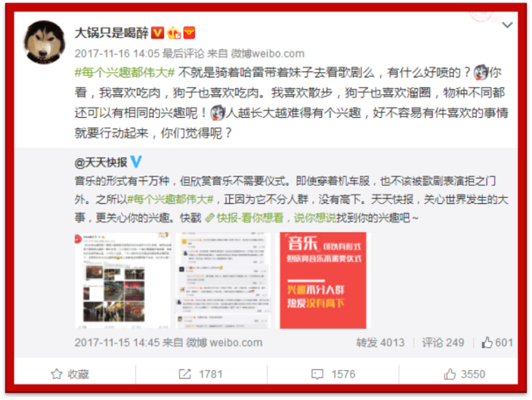Click 转发 4013 on the quoted post
The height and width of the screenshot is (400, 532).
(x=380, y=343)
